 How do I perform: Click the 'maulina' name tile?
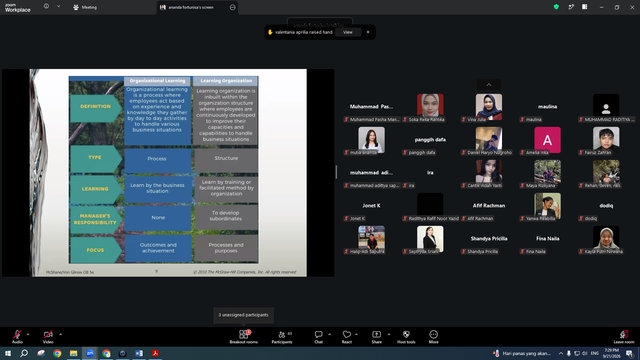point(547,107)
